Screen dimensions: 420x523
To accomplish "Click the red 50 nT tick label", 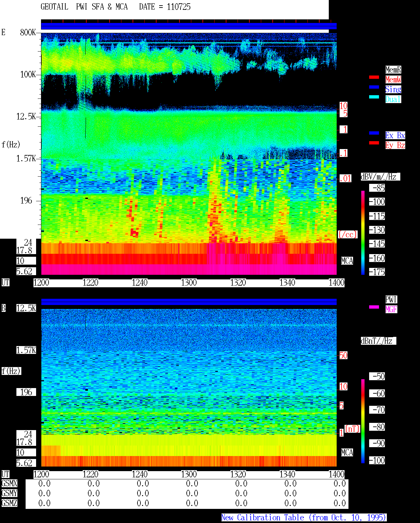I will click(343, 355).
